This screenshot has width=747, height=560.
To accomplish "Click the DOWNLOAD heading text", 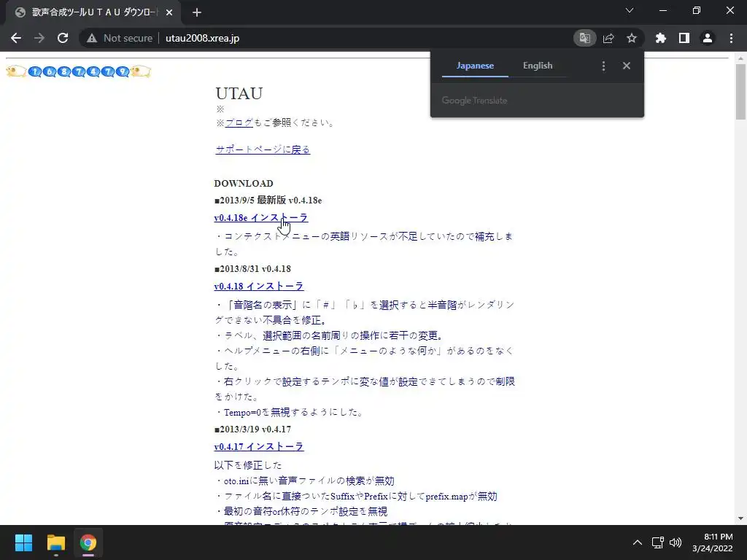I will tap(244, 183).
